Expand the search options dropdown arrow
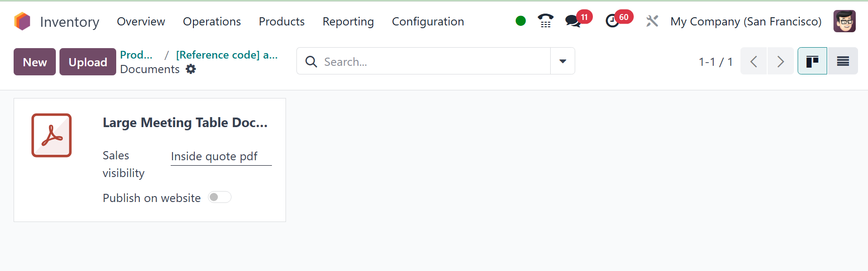The height and width of the screenshot is (271, 868). click(x=562, y=61)
